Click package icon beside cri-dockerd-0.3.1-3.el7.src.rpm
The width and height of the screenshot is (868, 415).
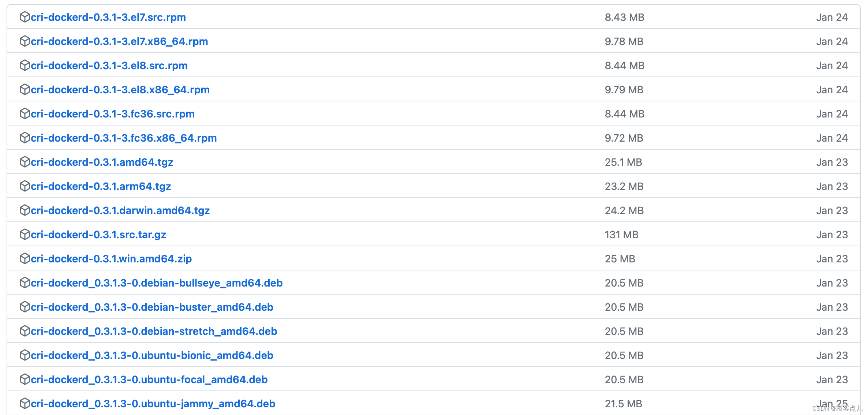point(25,17)
